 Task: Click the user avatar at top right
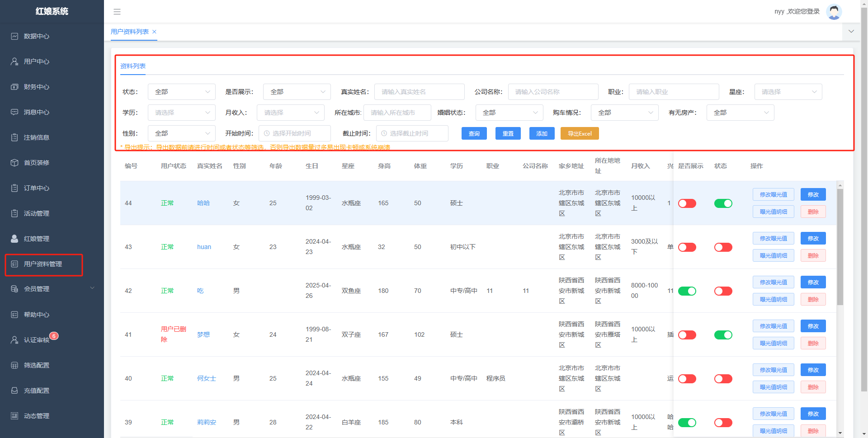point(834,12)
